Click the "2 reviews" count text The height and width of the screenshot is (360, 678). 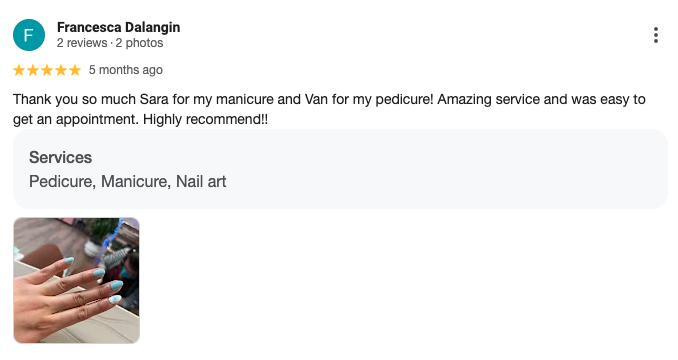[x=82, y=43]
